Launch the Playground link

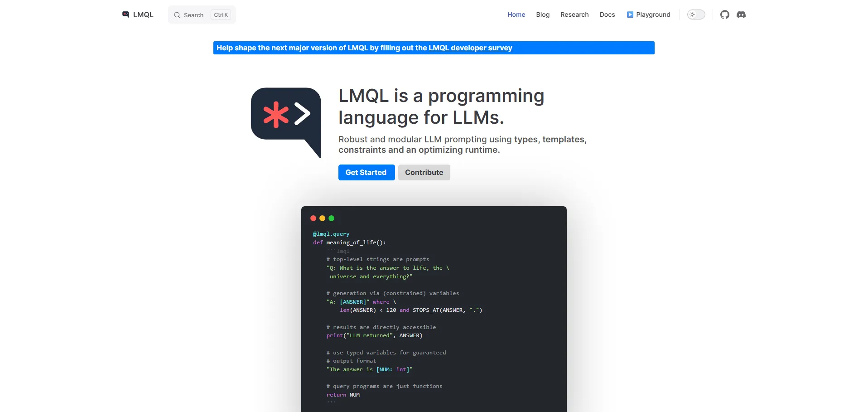click(653, 15)
